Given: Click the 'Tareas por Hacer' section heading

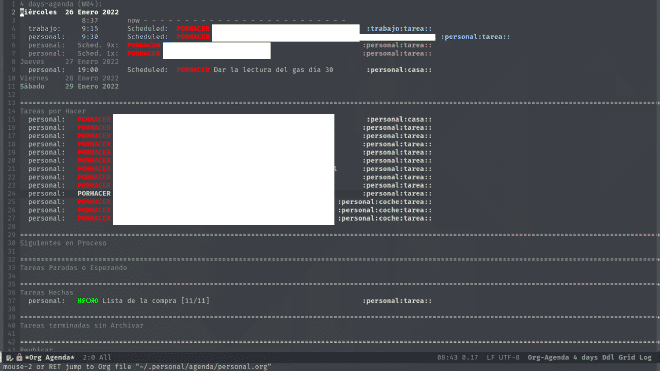Looking at the screenshot, I should click(x=53, y=111).
